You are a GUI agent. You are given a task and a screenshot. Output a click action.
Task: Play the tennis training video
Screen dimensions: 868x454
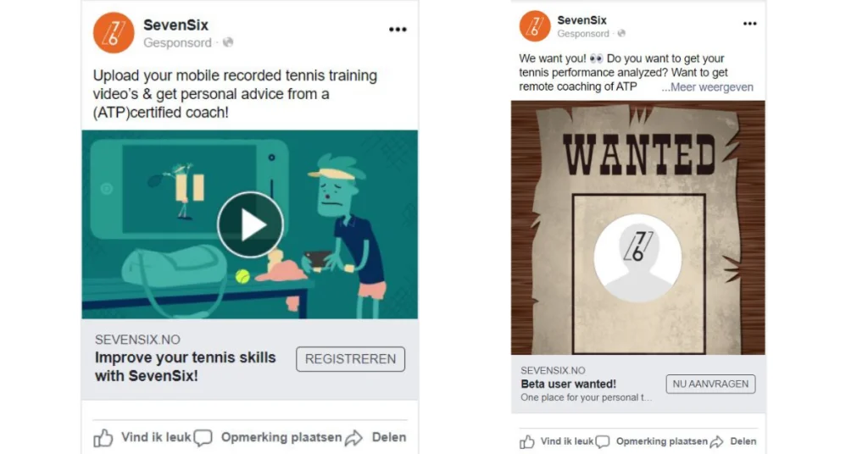pos(250,224)
